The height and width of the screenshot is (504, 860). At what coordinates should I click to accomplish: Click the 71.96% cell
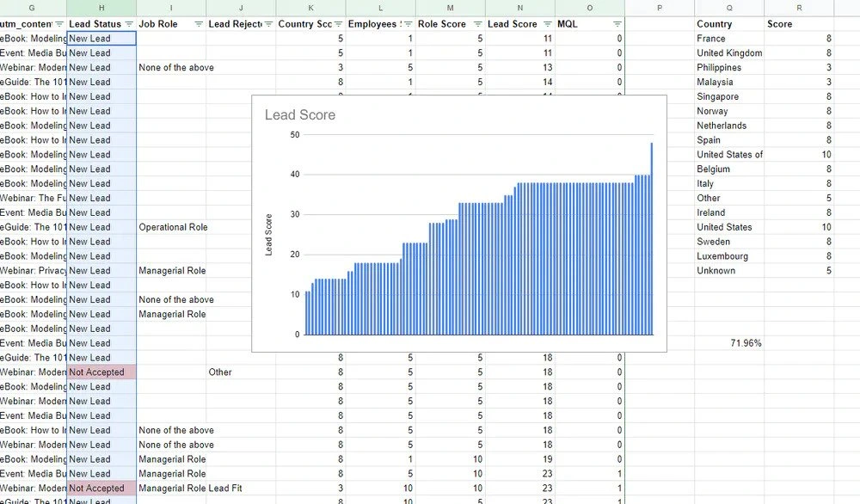(x=729, y=343)
